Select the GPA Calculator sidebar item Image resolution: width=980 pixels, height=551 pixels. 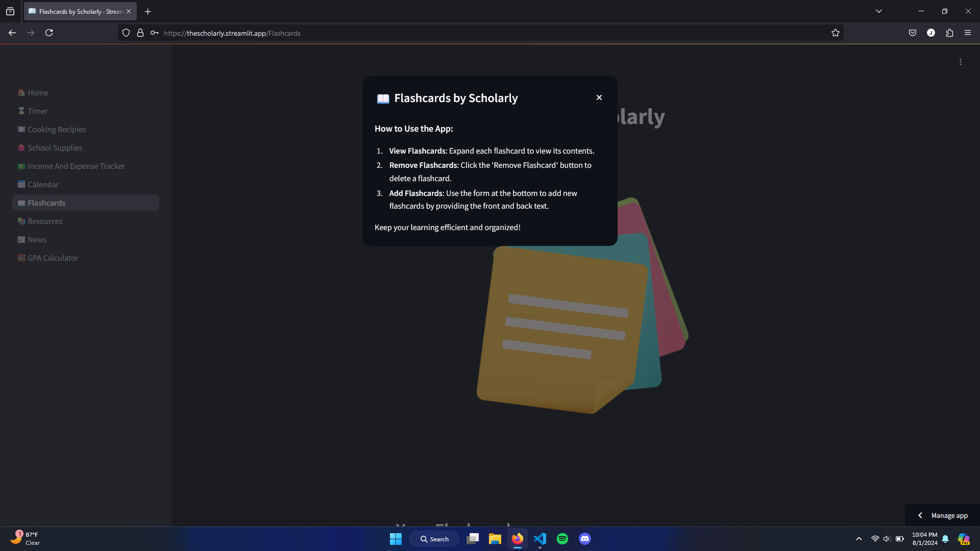pyautogui.click(x=53, y=258)
